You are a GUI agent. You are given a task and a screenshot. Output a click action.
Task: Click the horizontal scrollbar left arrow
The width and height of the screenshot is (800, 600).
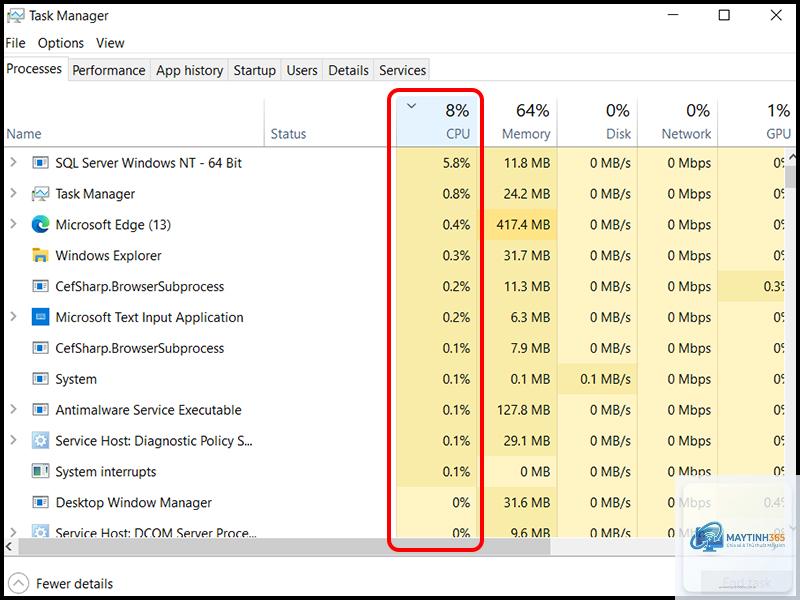(9, 547)
